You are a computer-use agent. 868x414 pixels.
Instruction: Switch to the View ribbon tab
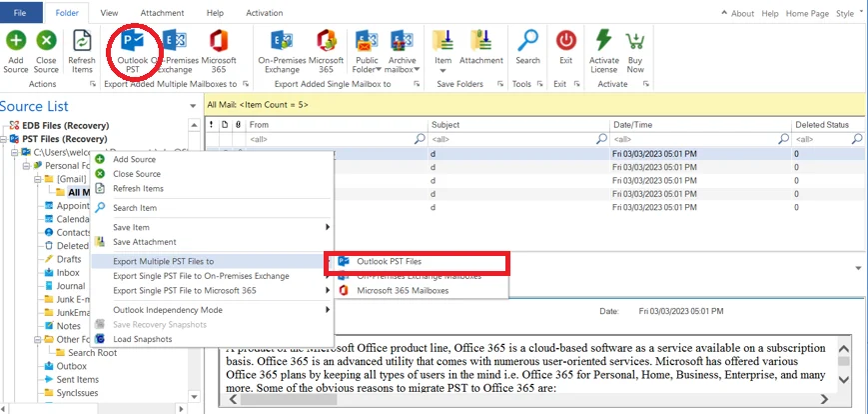tap(109, 13)
